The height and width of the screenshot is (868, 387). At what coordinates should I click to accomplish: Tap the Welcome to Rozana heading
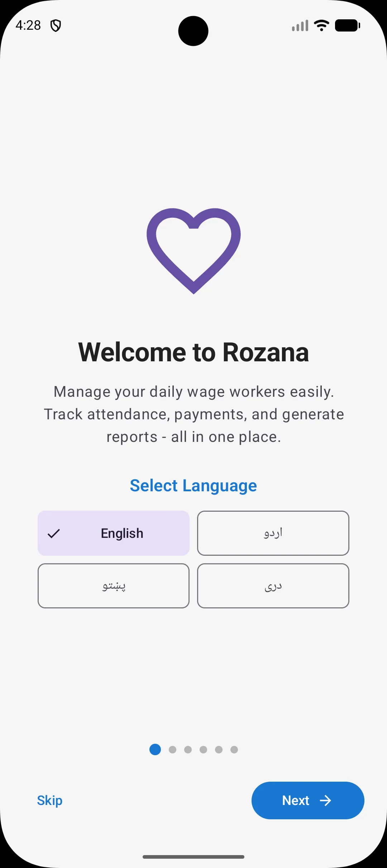[193, 353]
